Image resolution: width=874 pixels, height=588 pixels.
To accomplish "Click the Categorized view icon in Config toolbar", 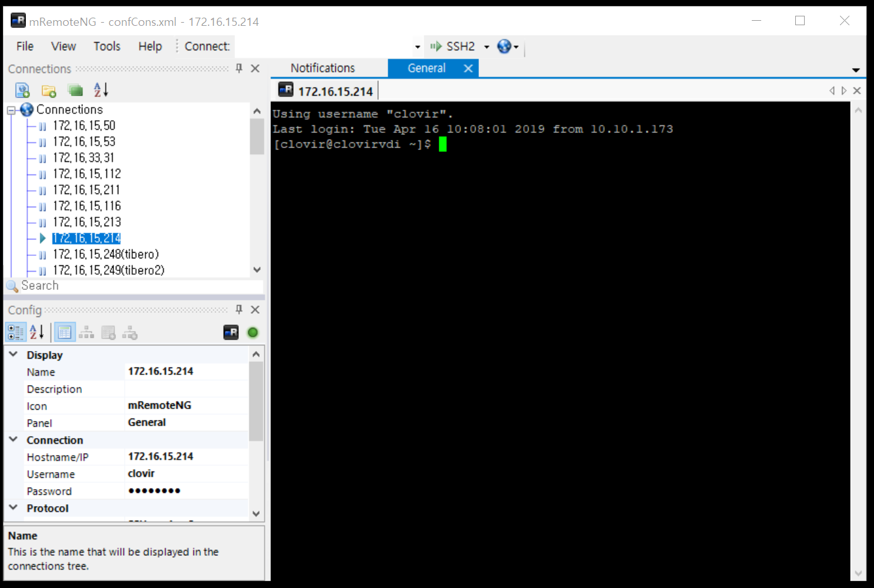I will pyautogui.click(x=16, y=332).
